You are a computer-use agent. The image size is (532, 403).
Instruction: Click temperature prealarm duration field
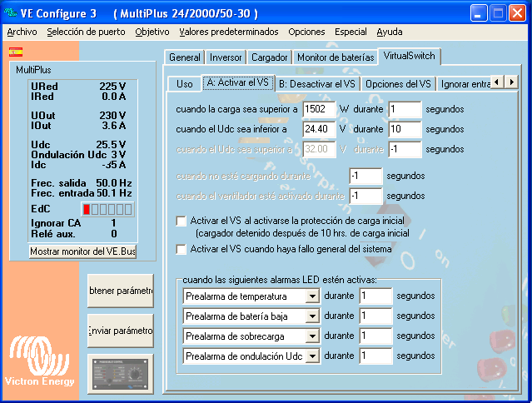(x=376, y=296)
